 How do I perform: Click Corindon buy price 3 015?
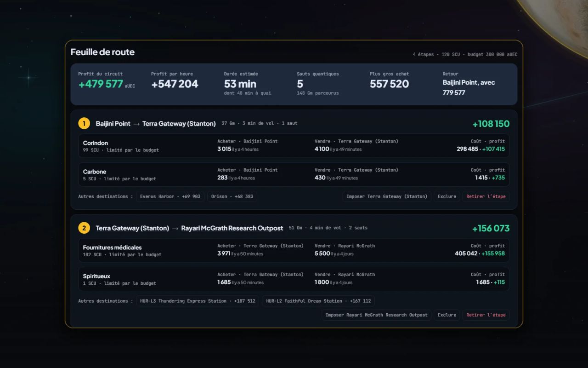click(224, 149)
